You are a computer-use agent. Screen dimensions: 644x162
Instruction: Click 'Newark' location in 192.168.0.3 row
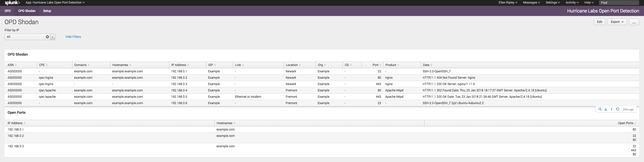tap(291, 84)
